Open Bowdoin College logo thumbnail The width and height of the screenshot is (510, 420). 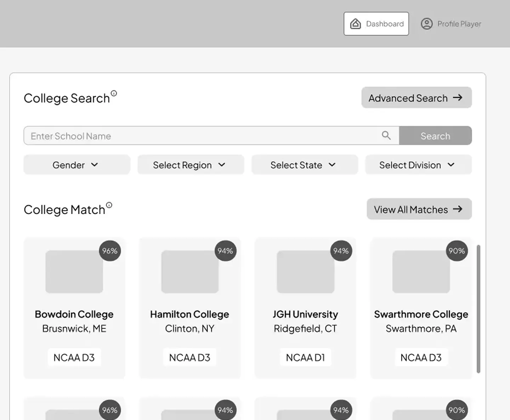tap(74, 272)
